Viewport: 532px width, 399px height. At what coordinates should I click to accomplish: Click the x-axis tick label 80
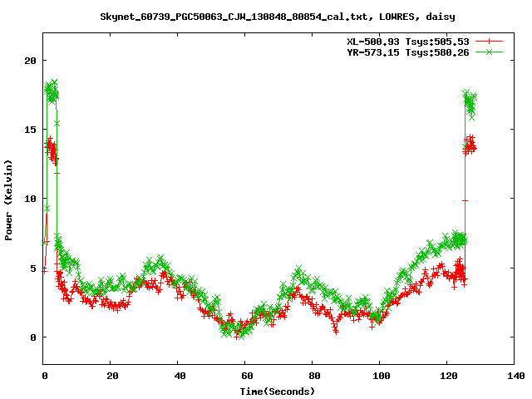pyautogui.click(x=314, y=376)
